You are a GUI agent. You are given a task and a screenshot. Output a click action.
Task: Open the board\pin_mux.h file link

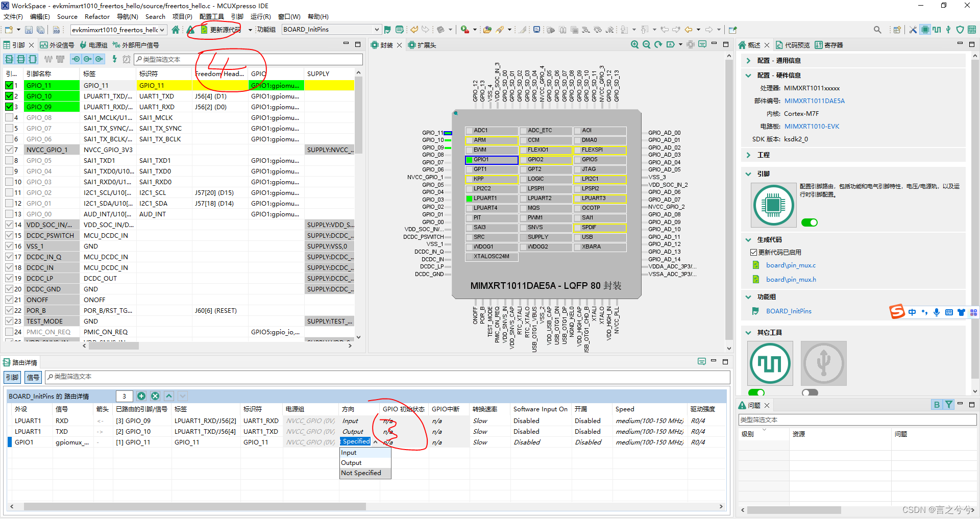791,279
